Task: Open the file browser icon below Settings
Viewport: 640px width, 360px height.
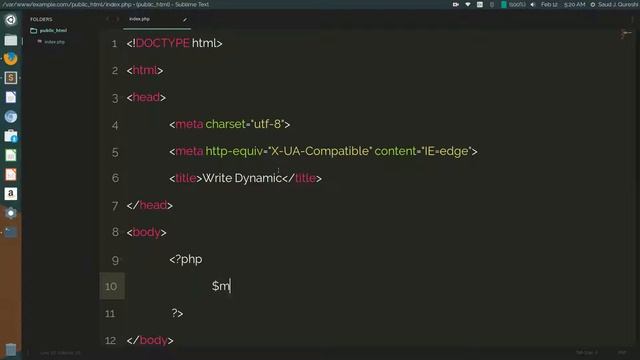Action: tap(11, 232)
